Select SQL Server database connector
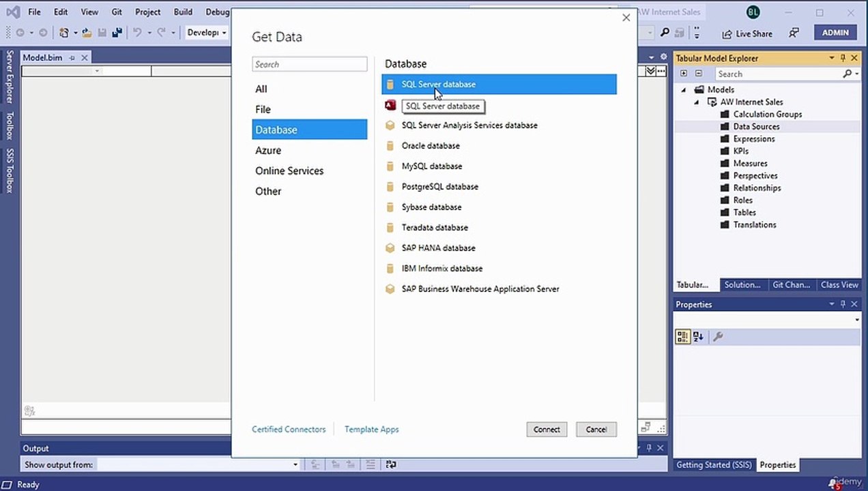The image size is (868, 491). click(499, 84)
